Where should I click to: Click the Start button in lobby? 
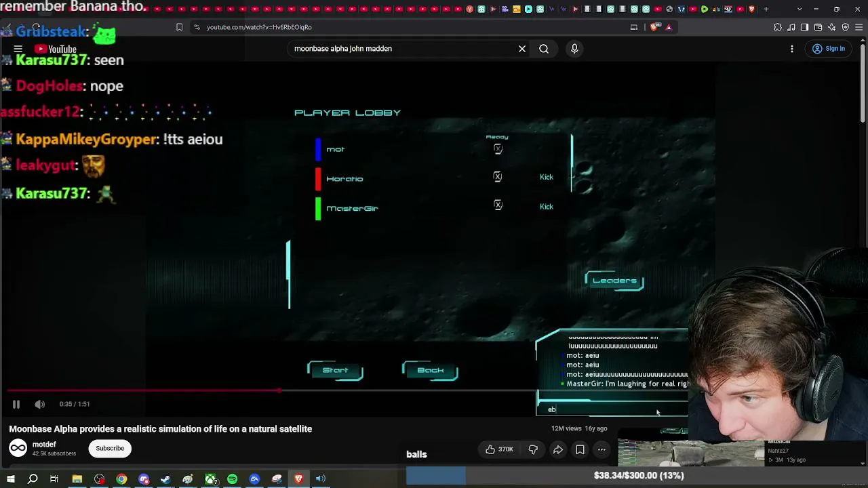pyautogui.click(x=335, y=371)
